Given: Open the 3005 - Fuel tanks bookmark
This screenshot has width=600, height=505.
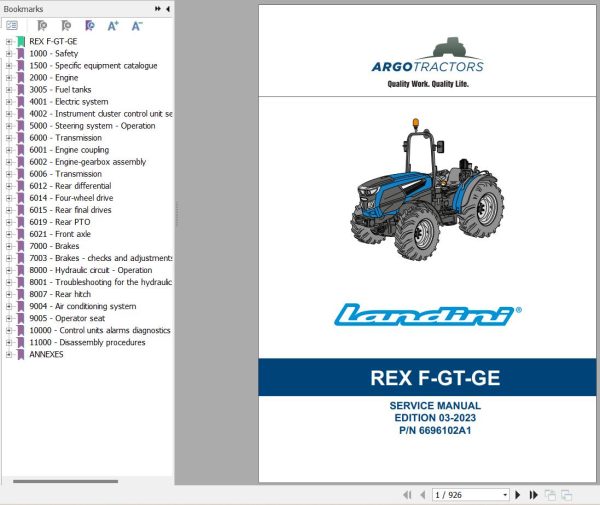Looking at the screenshot, I should [60, 90].
